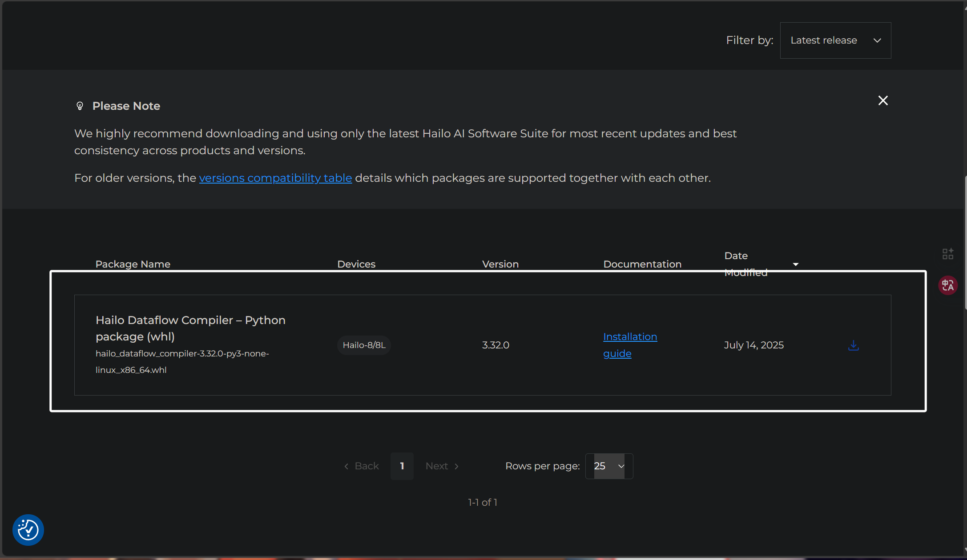Click the 1-1 of 1 results count
The image size is (967, 560).
pos(483,502)
